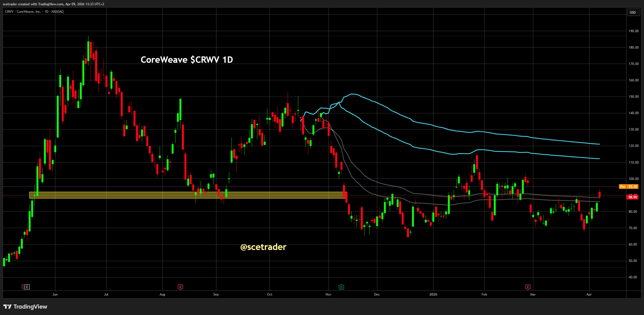Click the 2026 label on time axis
The image size is (644, 315).
[433, 294]
